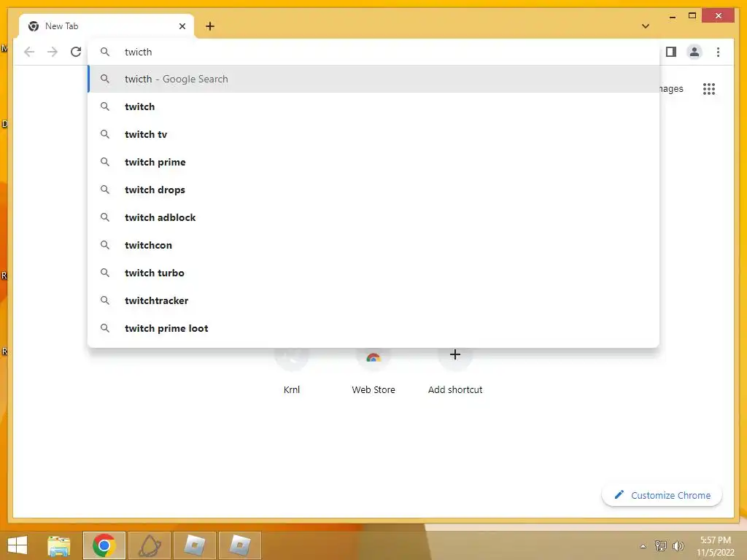747x560 pixels.
Task: Open the profile avatar menu
Action: click(694, 52)
